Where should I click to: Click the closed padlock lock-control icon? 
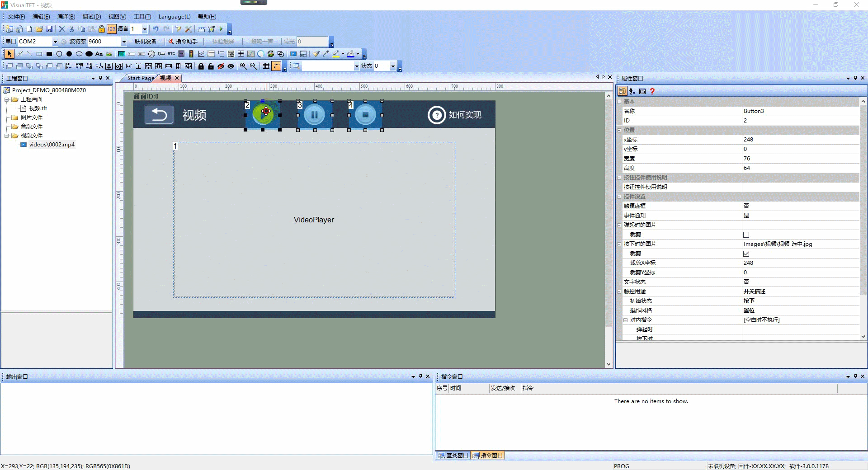coord(201,66)
